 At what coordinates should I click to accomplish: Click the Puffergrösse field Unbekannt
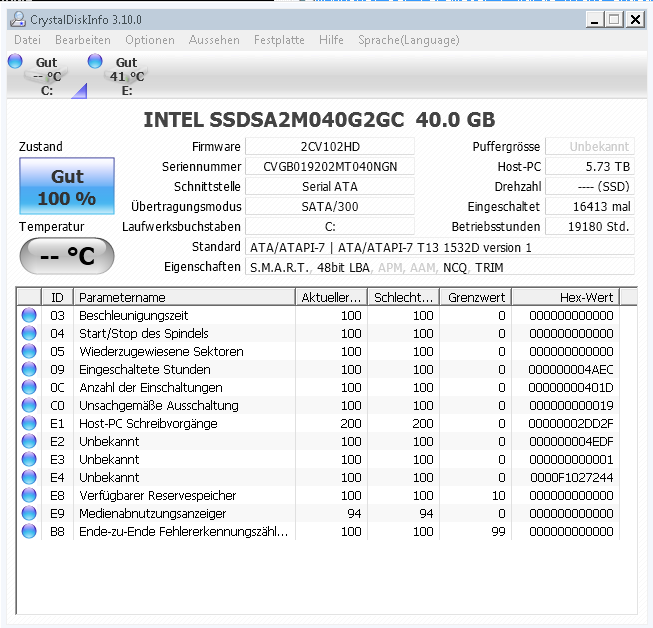coord(590,147)
